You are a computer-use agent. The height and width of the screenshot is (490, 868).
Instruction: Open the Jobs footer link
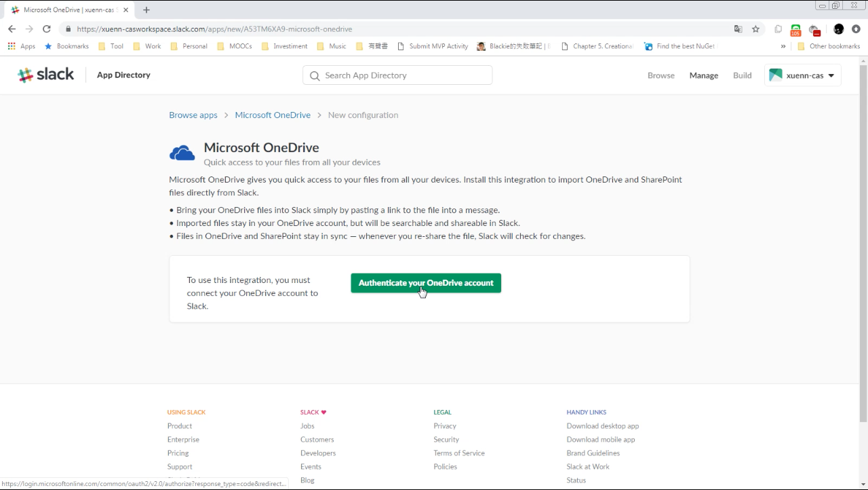(x=307, y=426)
